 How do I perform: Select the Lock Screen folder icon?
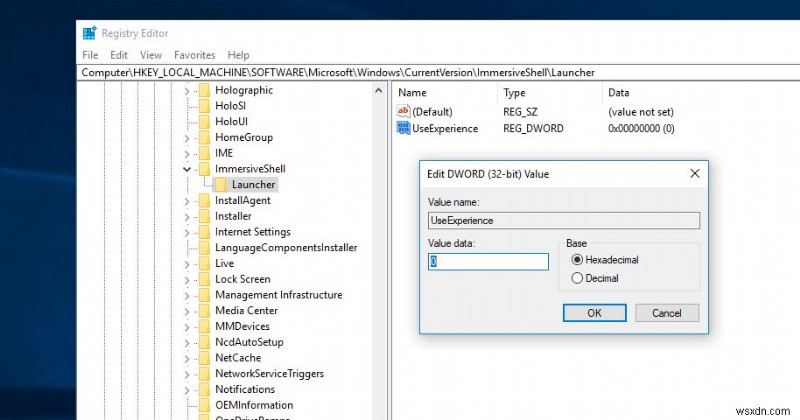(204, 280)
